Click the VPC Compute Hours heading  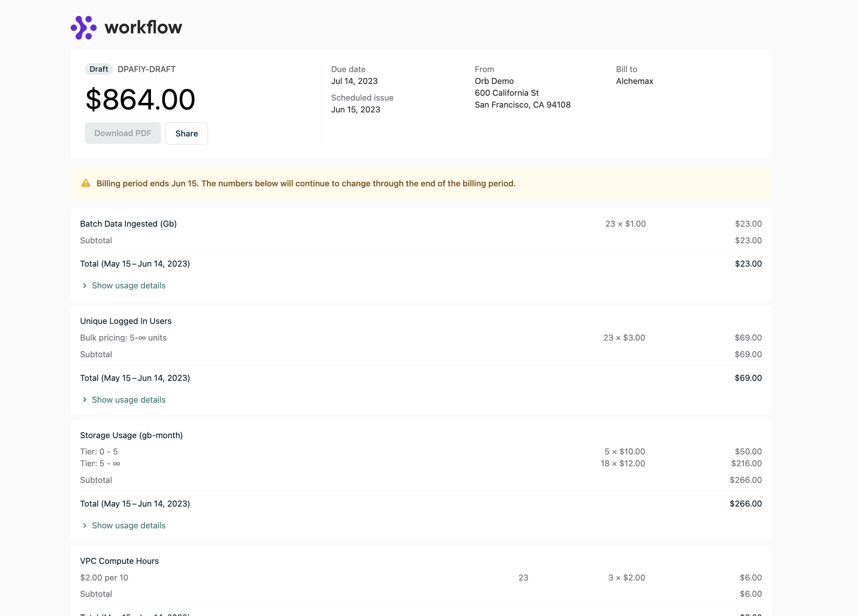120,561
